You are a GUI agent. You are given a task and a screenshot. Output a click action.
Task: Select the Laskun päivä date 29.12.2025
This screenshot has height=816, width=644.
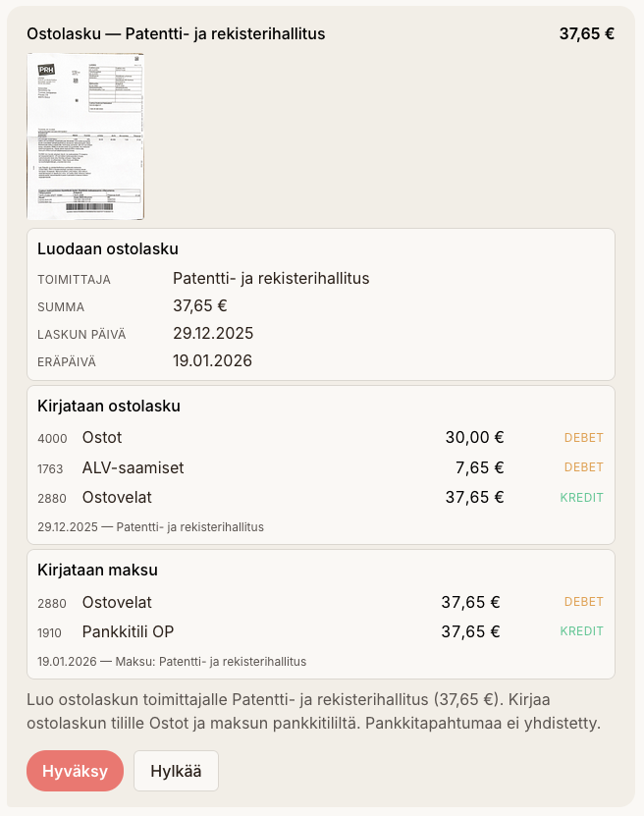click(213, 334)
